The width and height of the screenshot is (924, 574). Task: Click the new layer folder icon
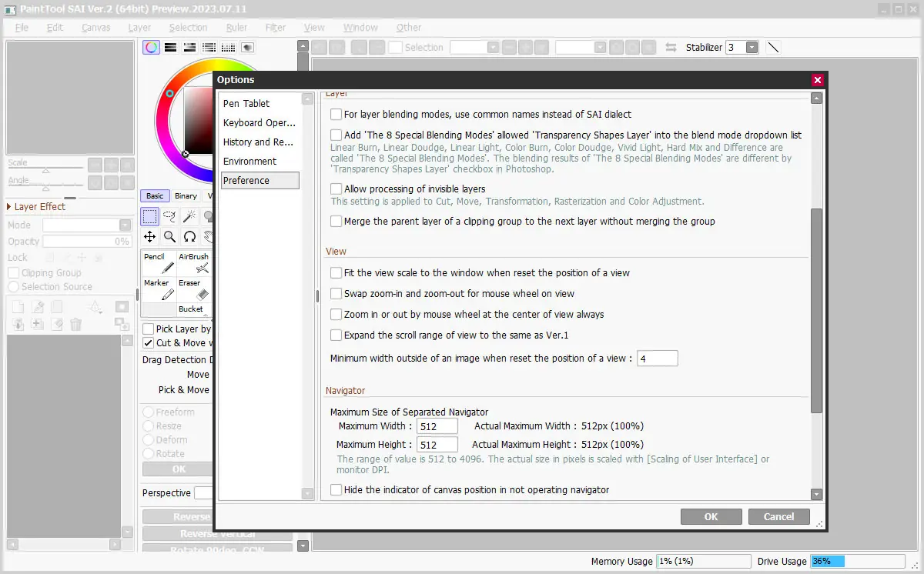point(56,307)
